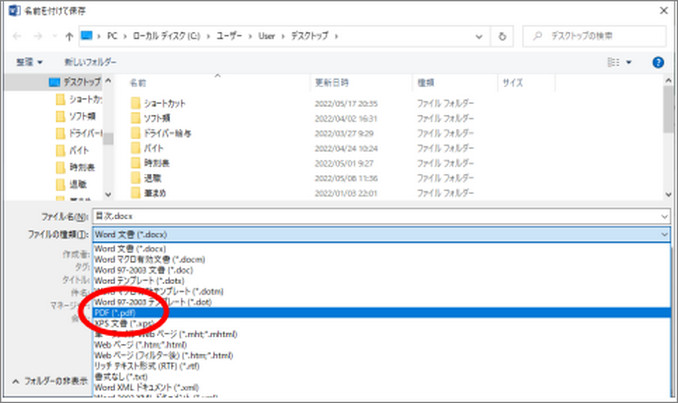This screenshot has width=678, height=403.
Task: Click the date 2022/01/03 22:01 in the list
Action: 346,193
